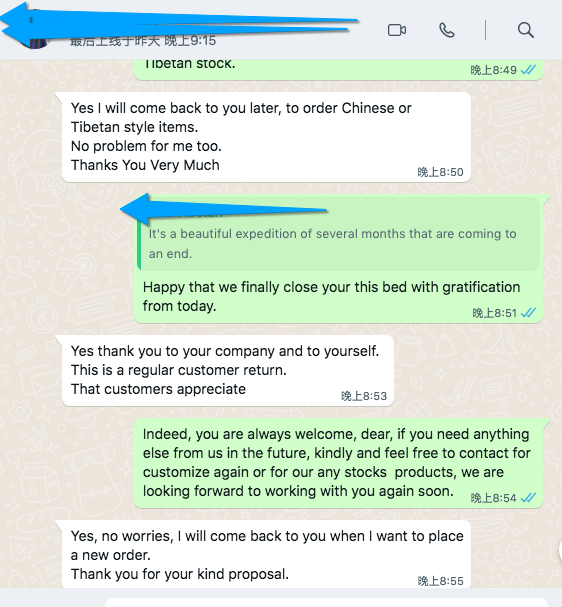Start a video call with contact
562x607 pixels.
pos(397,30)
